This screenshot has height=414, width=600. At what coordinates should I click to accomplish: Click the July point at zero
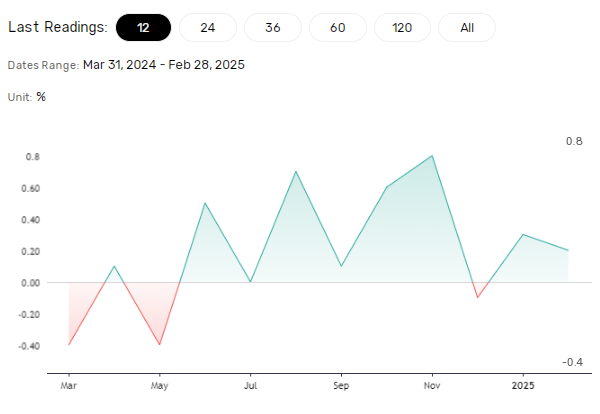[250, 282]
